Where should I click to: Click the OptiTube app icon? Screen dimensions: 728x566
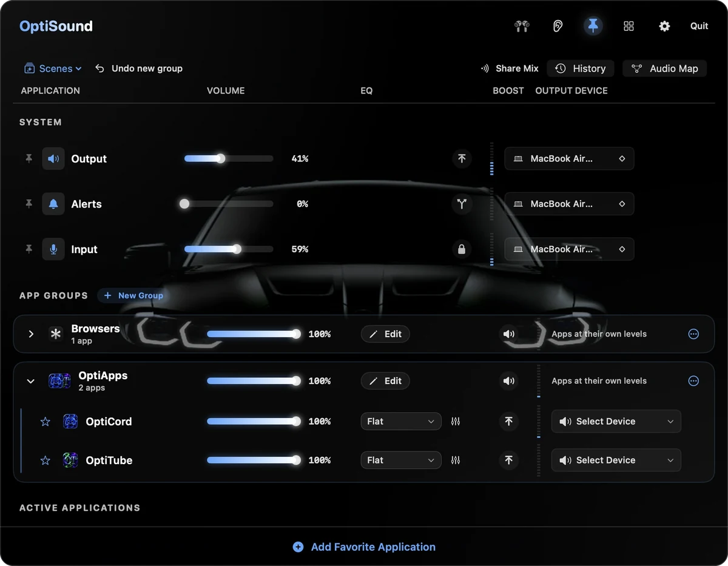coord(70,460)
